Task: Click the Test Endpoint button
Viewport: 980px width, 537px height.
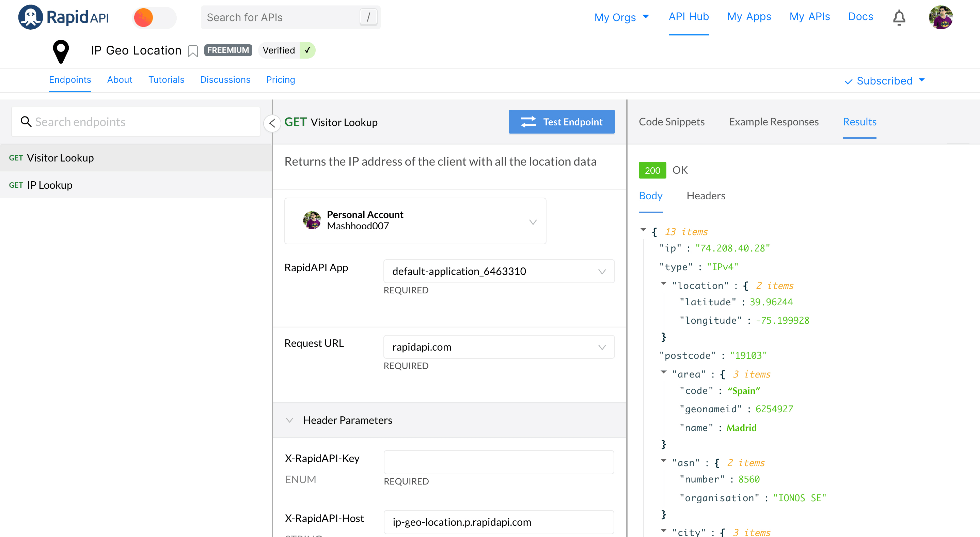Action: [562, 122]
